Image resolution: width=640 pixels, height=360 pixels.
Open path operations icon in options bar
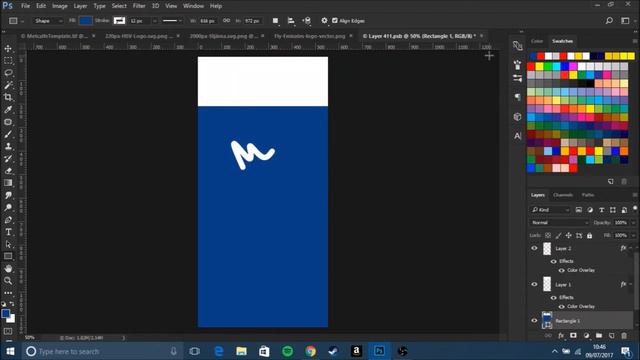[x=276, y=20]
